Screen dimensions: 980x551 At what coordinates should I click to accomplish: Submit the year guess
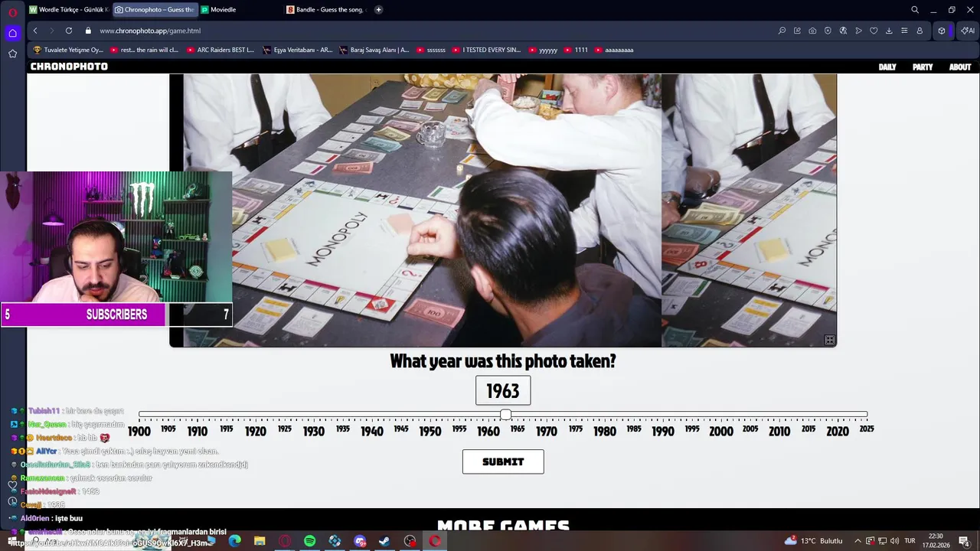click(x=503, y=461)
